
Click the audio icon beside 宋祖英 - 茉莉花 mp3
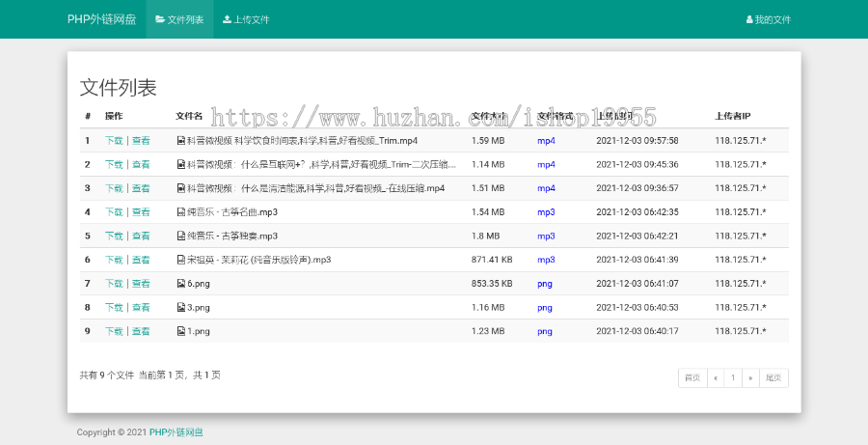180,260
